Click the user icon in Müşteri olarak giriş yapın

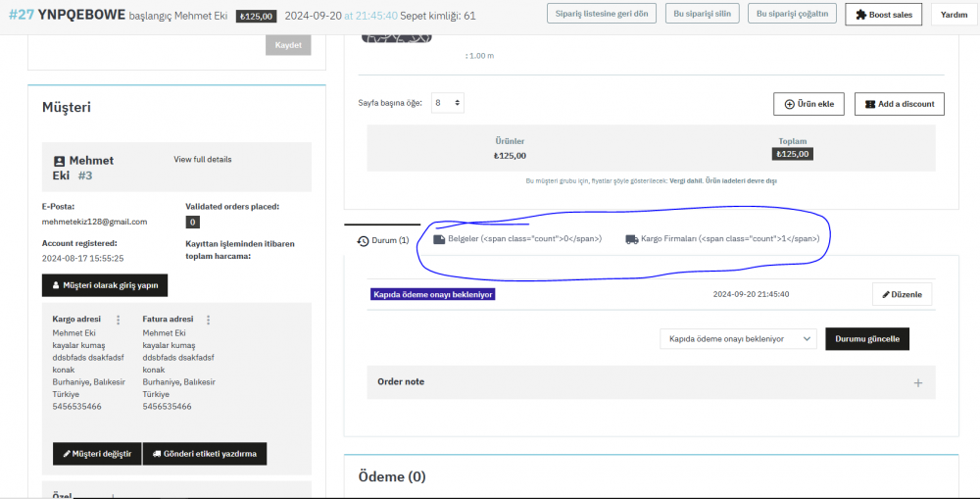pyautogui.click(x=56, y=285)
